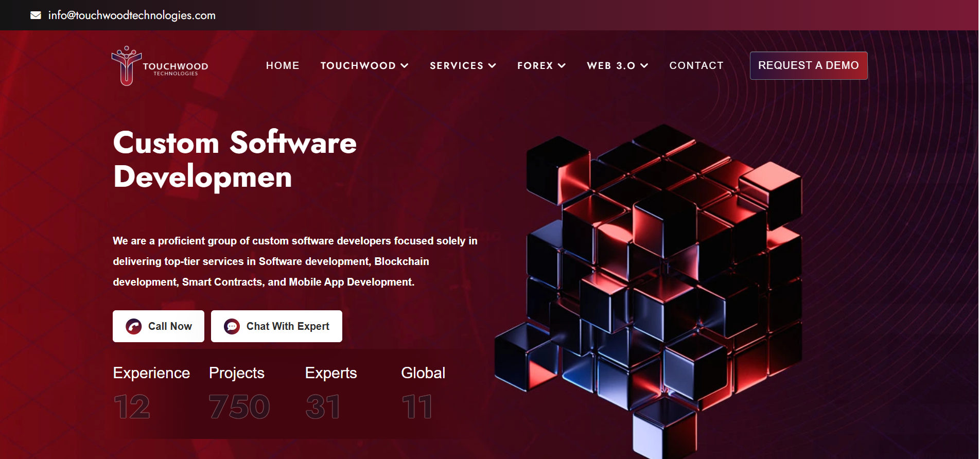Click the chat bubble icon
The image size is (980, 459).
[232, 326]
